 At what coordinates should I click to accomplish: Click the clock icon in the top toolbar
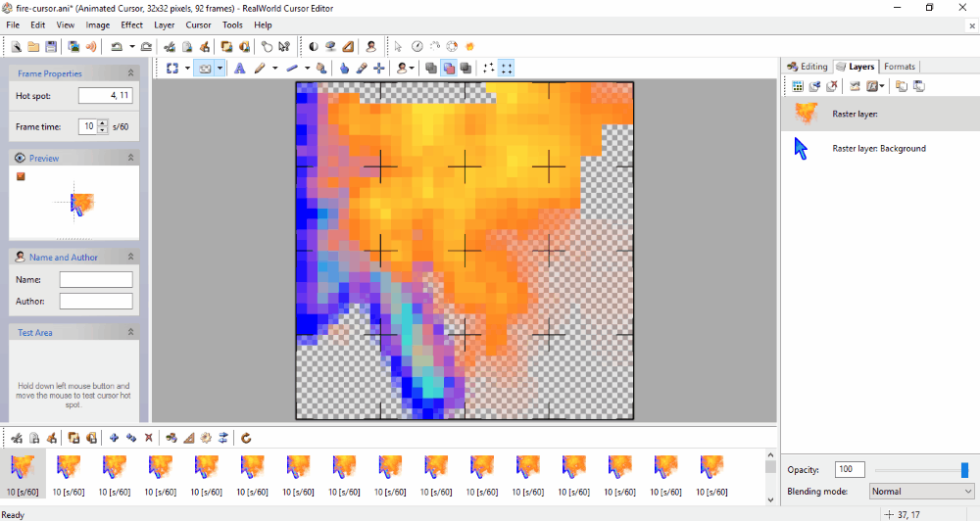pos(416,46)
